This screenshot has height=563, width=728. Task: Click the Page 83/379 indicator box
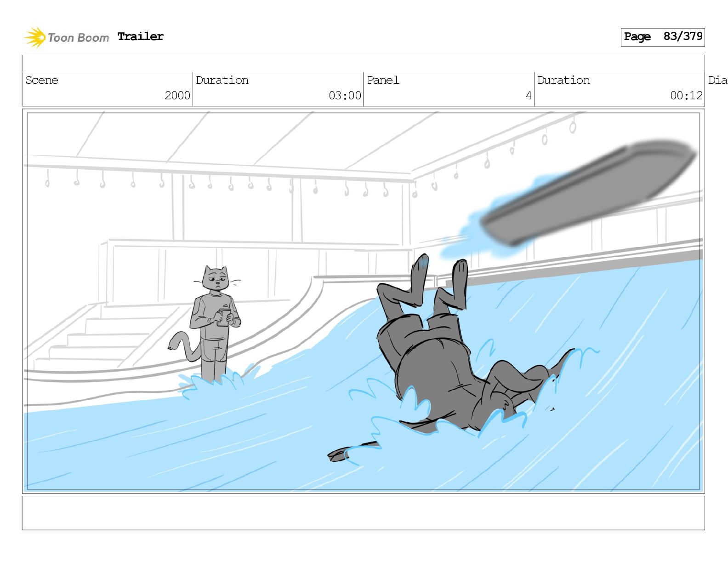tap(663, 37)
